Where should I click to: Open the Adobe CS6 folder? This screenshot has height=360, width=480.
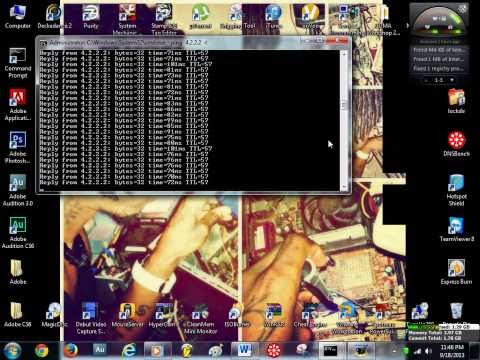(x=18, y=314)
